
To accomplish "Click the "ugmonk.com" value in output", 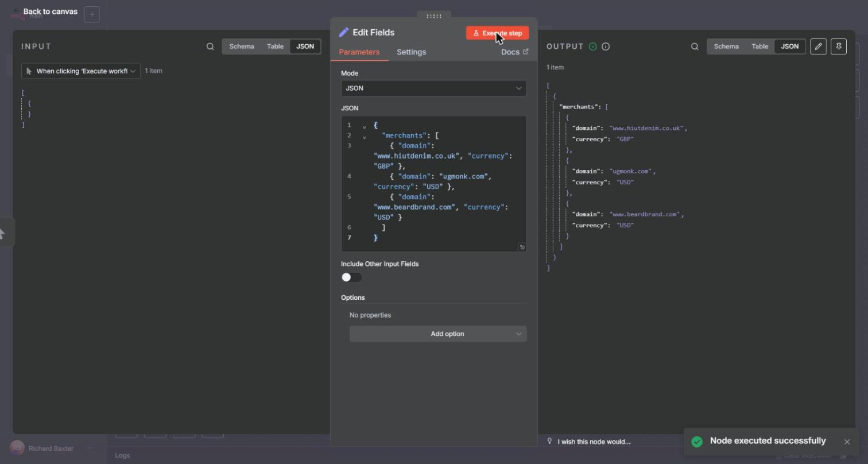I will tap(631, 171).
